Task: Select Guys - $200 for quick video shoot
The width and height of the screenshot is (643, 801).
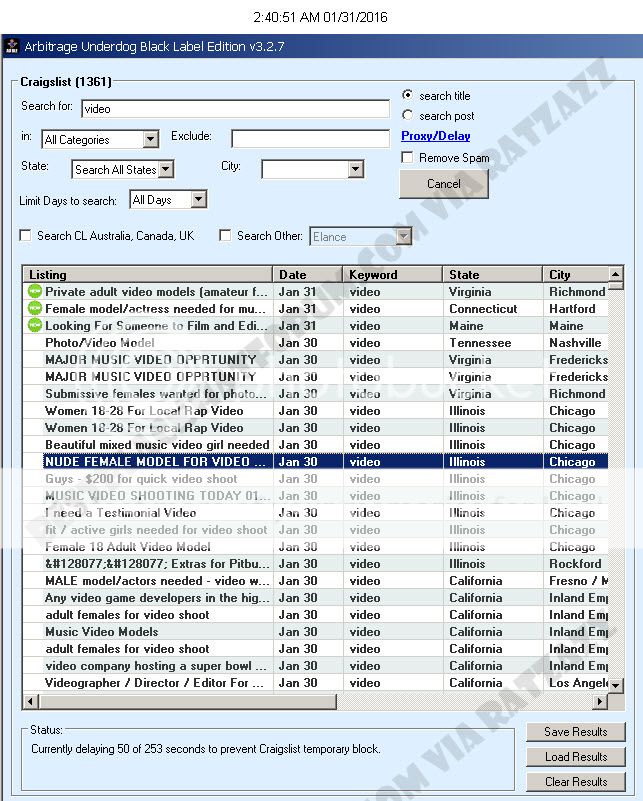Action: coord(315,479)
